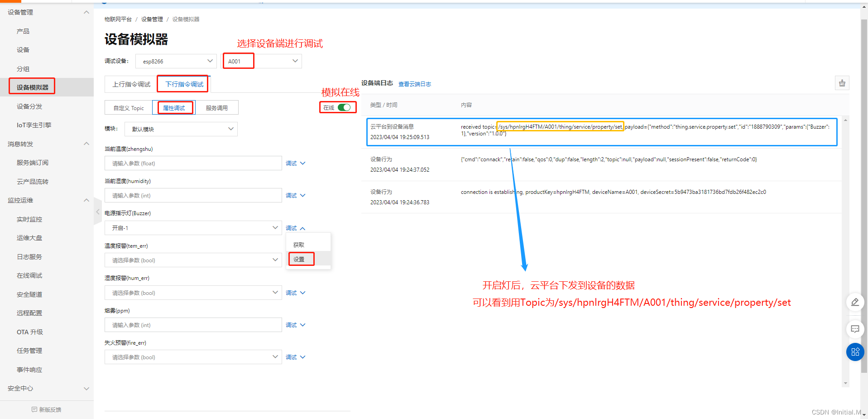Expand 调试 menu for 湿度报警 hum_err
The image size is (868, 419).
tap(296, 293)
